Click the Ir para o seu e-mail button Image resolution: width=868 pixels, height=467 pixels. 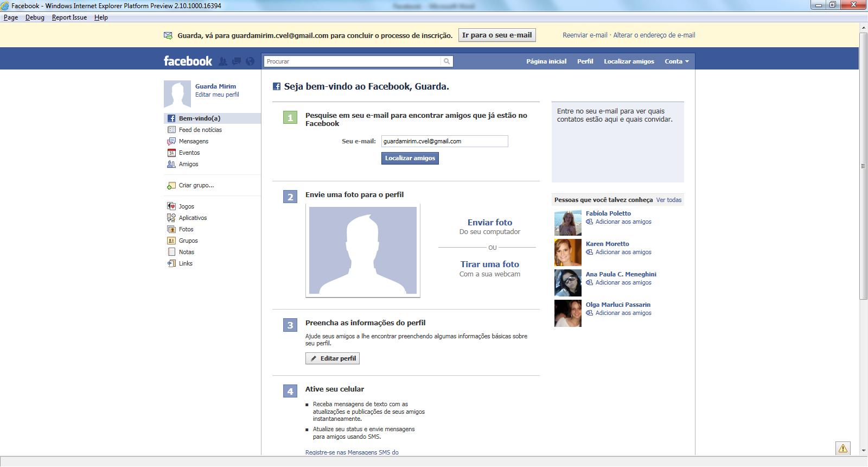pos(497,35)
